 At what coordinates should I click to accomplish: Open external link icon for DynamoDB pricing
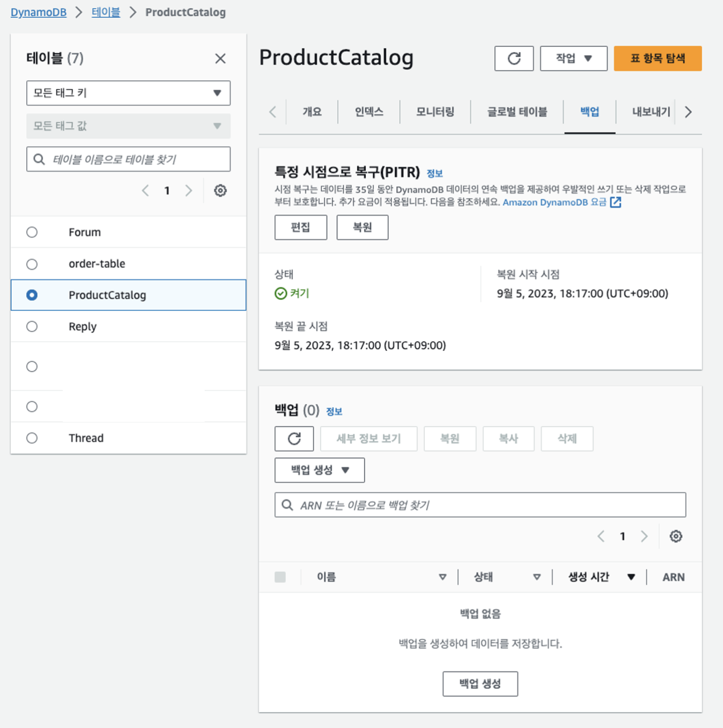click(615, 202)
